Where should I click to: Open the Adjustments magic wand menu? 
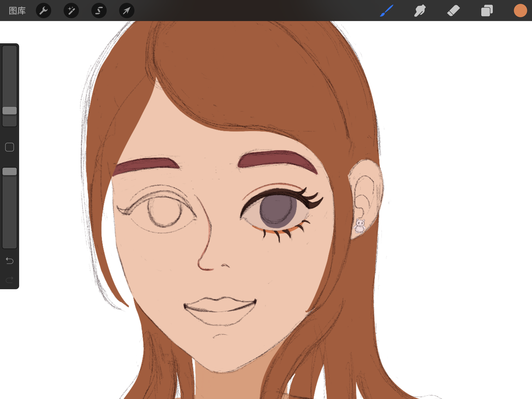[x=71, y=11]
